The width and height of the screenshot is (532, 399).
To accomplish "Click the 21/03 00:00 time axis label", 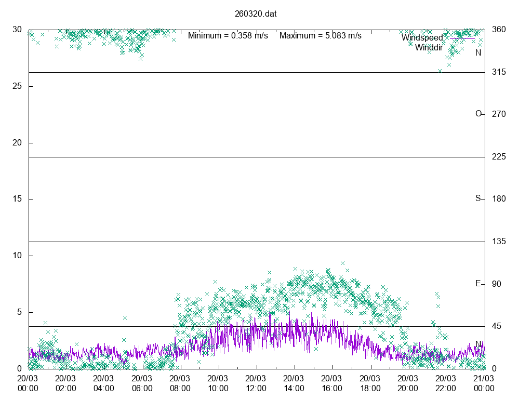I will tap(484, 383).
